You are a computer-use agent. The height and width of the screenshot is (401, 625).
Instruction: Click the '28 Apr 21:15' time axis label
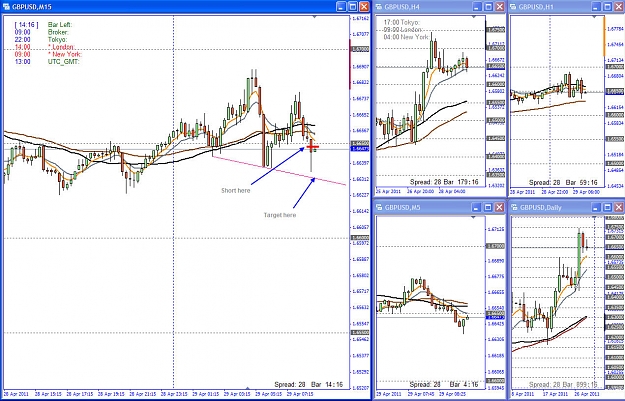144,394
